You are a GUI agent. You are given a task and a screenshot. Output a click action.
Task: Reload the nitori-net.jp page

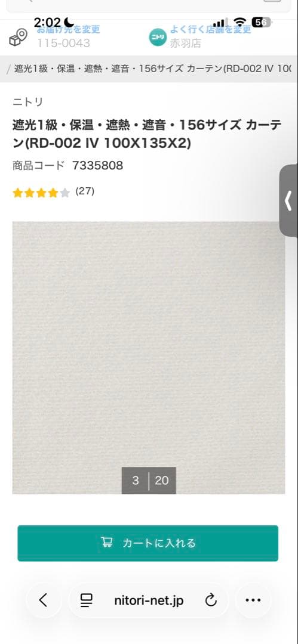[211, 600]
